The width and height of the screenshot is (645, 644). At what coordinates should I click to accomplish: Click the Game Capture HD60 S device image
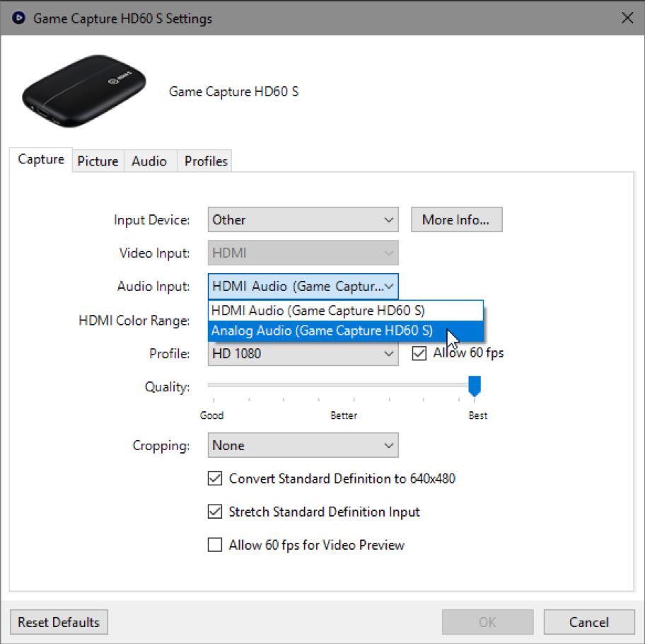click(x=84, y=91)
